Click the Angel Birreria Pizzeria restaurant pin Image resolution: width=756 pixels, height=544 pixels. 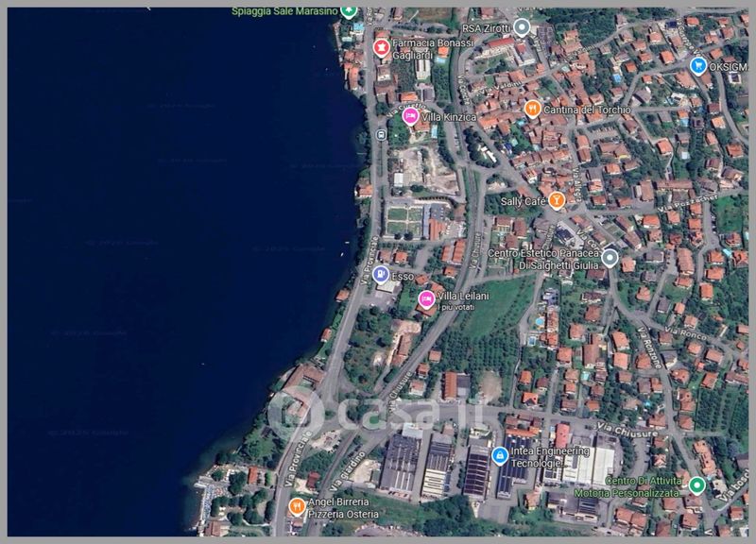(x=298, y=506)
